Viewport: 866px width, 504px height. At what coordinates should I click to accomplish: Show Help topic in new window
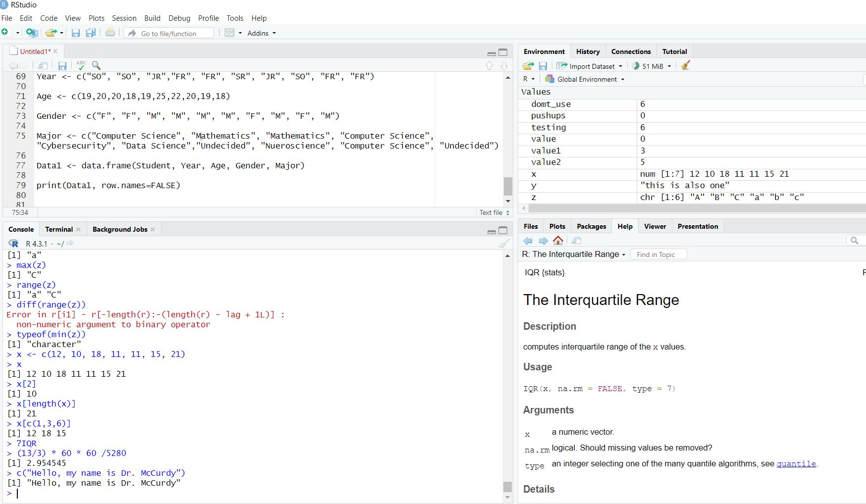tap(576, 241)
